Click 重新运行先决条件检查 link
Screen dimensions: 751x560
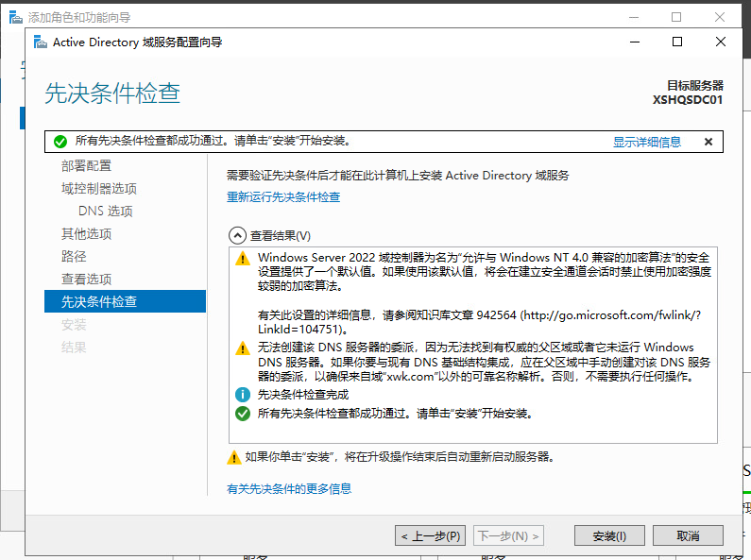(283, 196)
